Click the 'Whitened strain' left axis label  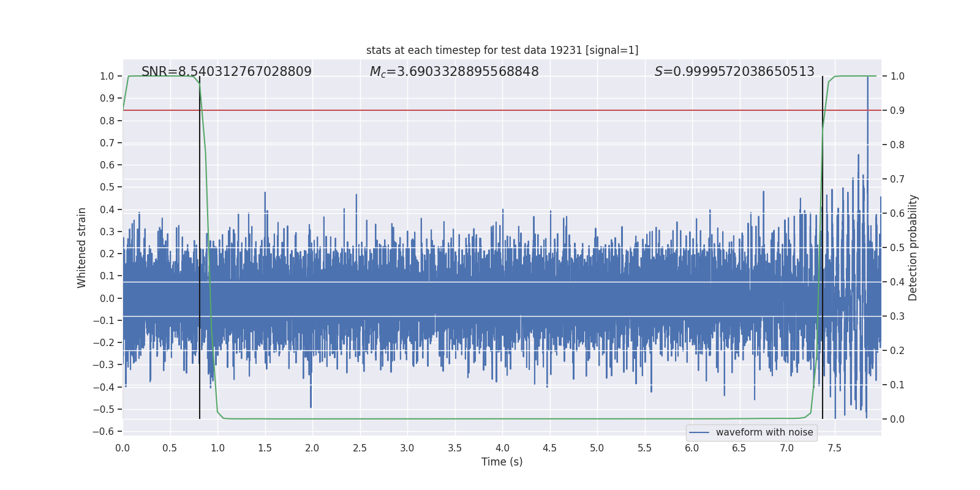[82, 247]
